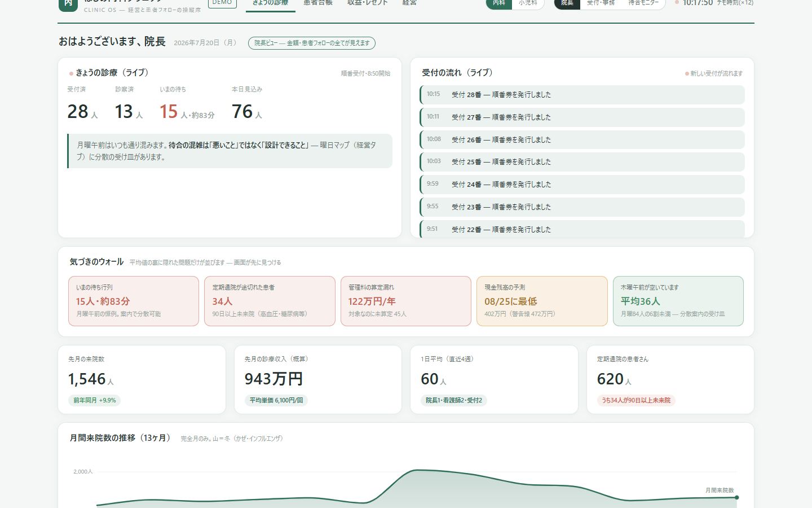Click the 院長1・看護師2・受付2 badge
This screenshot has width=812, height=508.
point(454,400)
